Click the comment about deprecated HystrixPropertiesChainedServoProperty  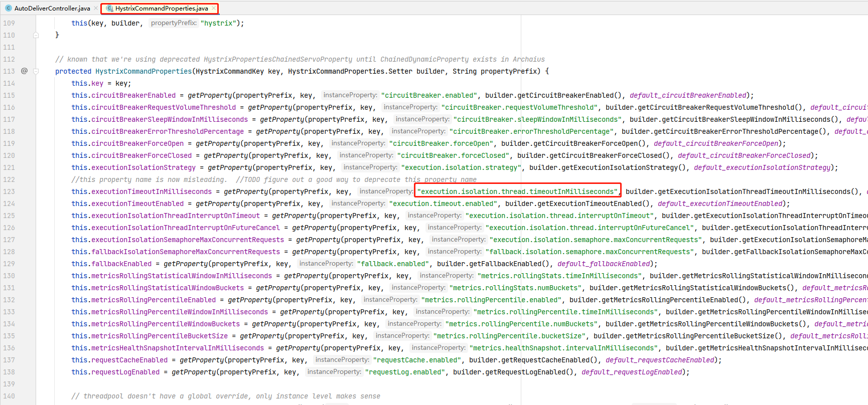[x=300, y=59]
